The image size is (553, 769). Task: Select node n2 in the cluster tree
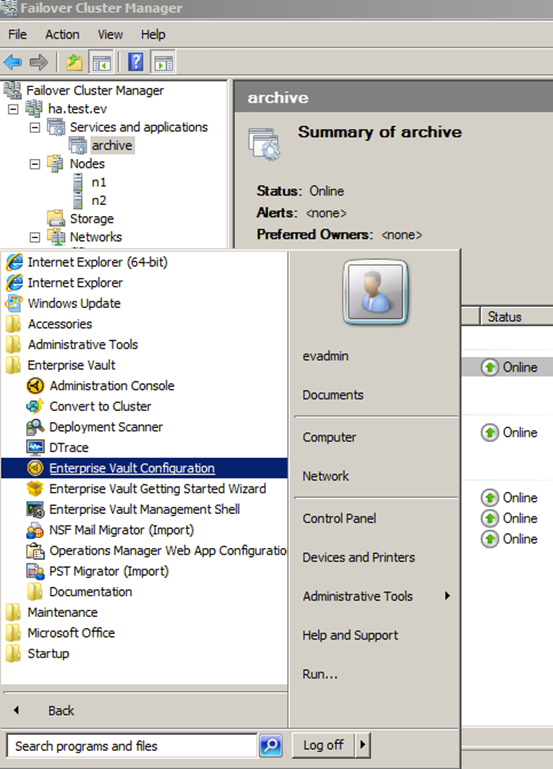tap(99, 201)
